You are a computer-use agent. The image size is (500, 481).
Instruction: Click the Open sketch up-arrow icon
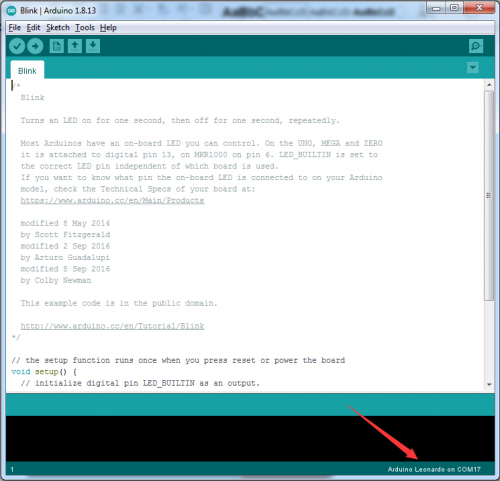click(x=75, y=46)
